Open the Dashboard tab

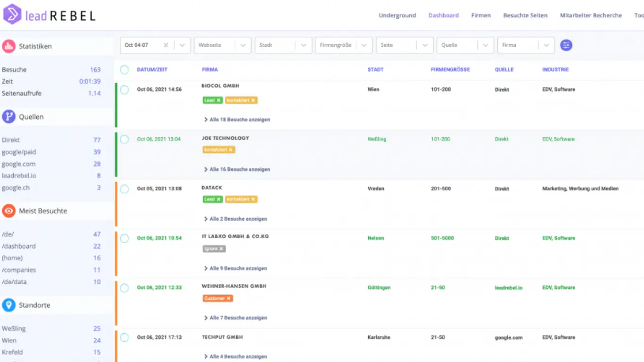(x=444, y=16)
